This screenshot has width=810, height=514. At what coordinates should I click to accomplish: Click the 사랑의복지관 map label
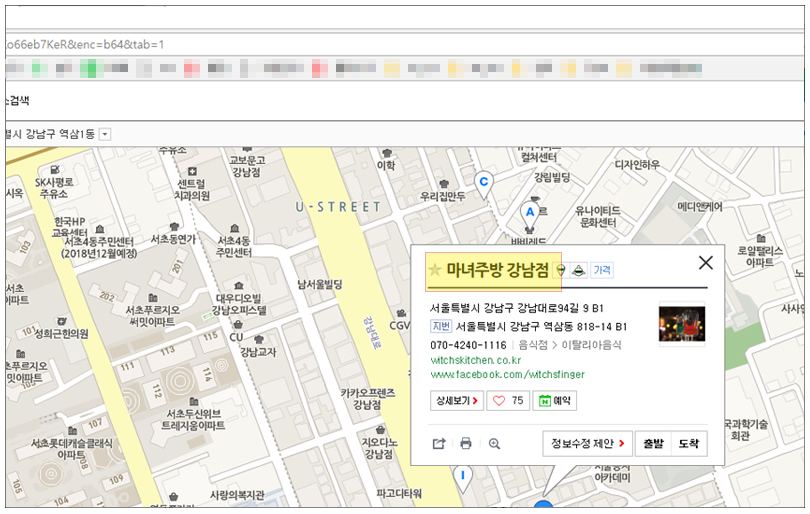point(237,495)
